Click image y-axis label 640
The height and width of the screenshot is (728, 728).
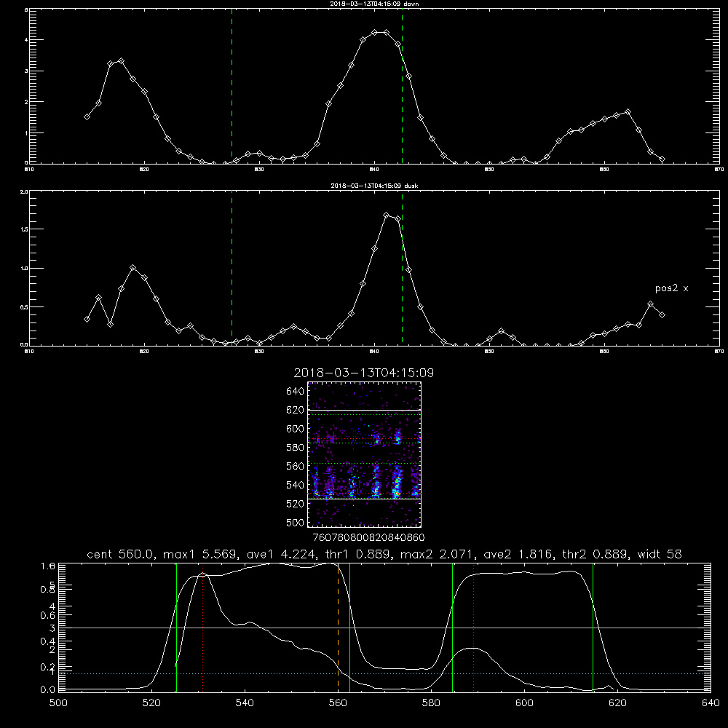coord(296,392)
